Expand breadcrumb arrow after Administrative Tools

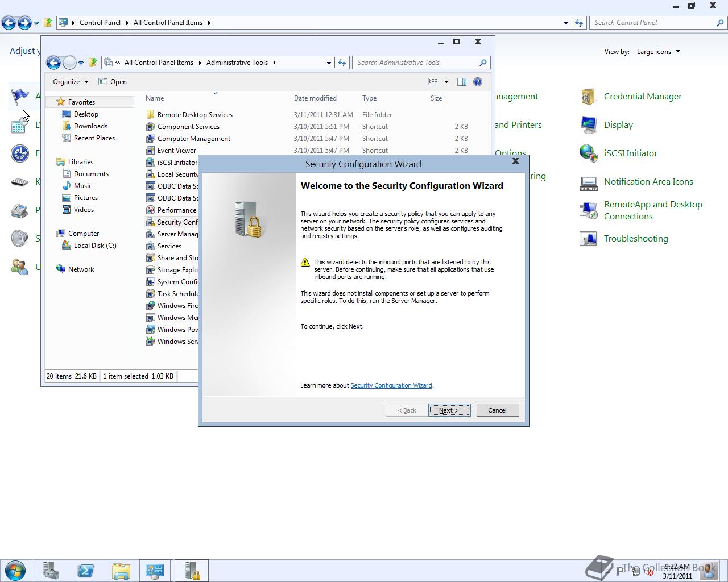[x=274, y=63]
